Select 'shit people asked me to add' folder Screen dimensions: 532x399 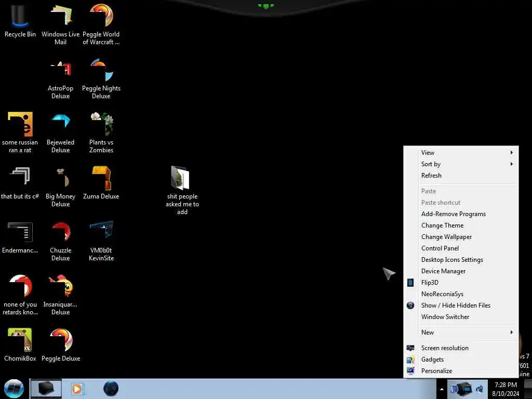[182, 190]
